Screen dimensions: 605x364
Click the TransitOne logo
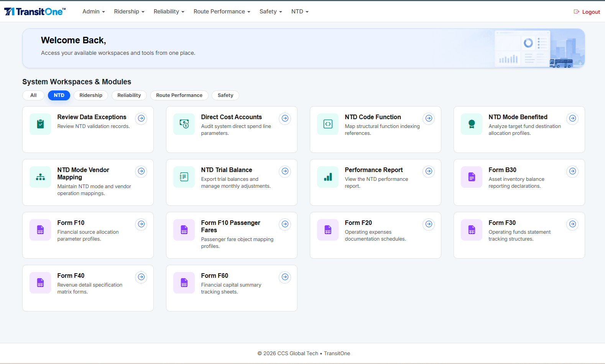35,11
